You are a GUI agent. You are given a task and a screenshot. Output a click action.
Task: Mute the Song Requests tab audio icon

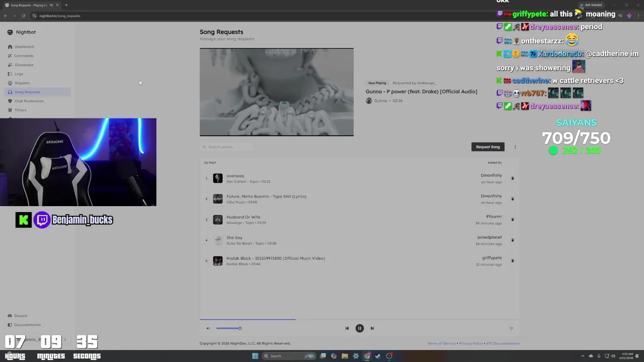51,5
